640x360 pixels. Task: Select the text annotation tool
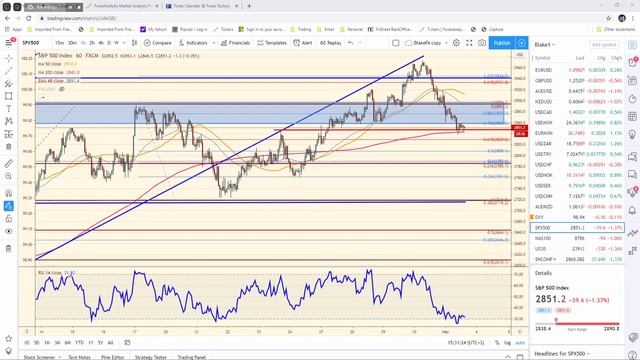tap(9, 109)
